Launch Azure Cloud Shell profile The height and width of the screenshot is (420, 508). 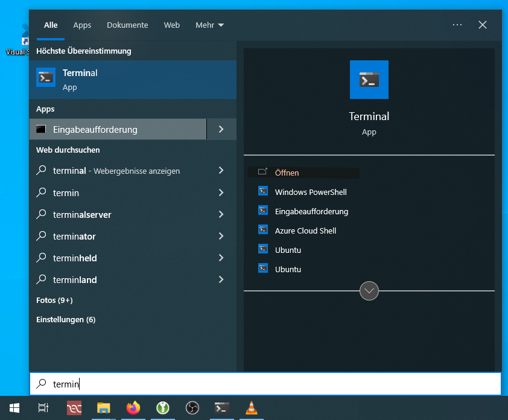coord(305,231)
